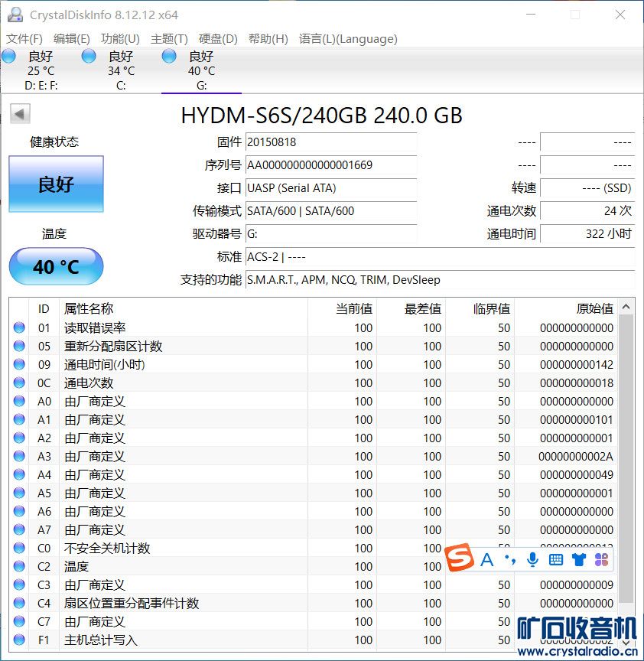Screen dimensions: 644x661
Task: Click the status orb for attribute A1
Action: 19,419
